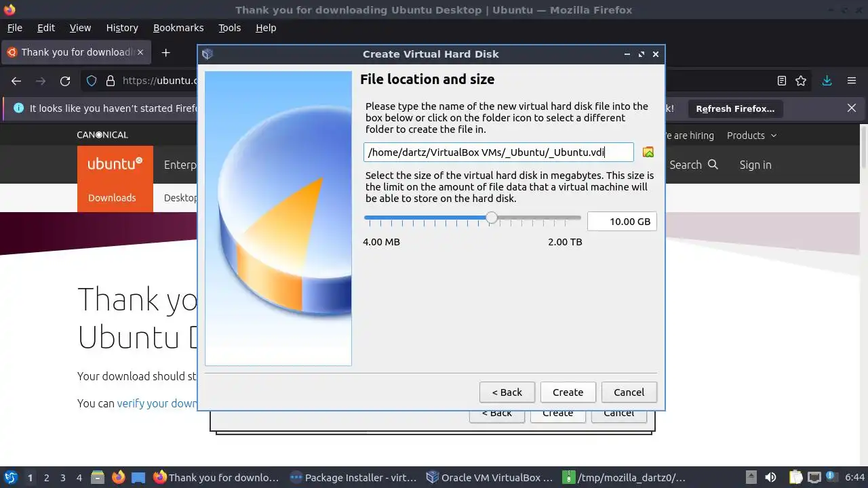Click the slider track near 4.00 MB
Image resolution: width=868 pixels, height=488 pixels.
368,218
